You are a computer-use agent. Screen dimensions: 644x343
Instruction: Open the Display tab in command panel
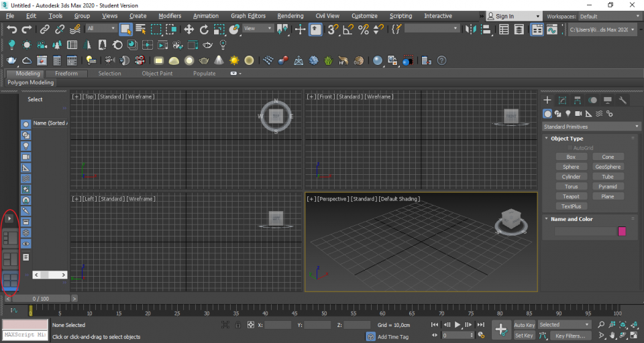(x=608, y=100)
